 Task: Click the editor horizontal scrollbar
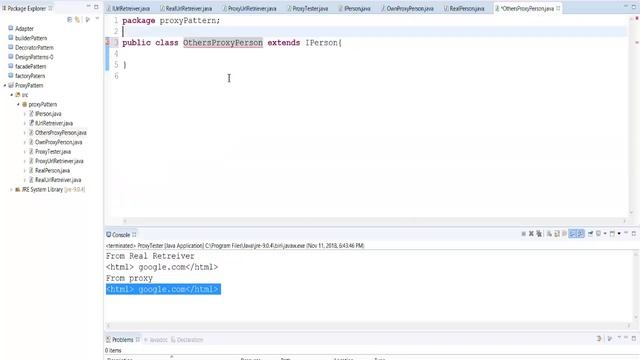pyautogui.click(x=374, y=221)
